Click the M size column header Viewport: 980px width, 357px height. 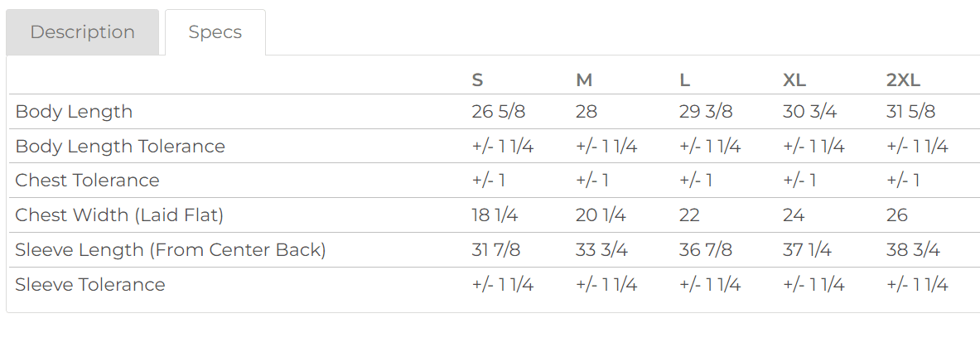[584, 80]
